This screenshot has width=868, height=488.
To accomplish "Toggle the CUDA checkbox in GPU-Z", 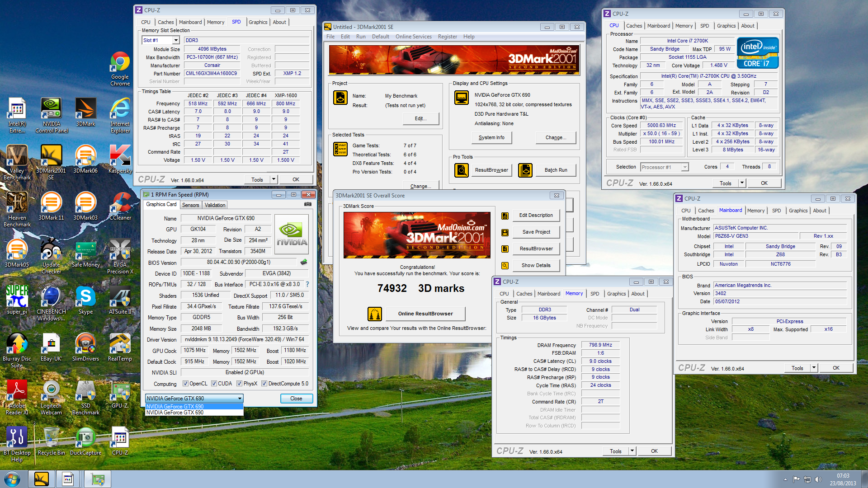I will (x=214, y=384).
